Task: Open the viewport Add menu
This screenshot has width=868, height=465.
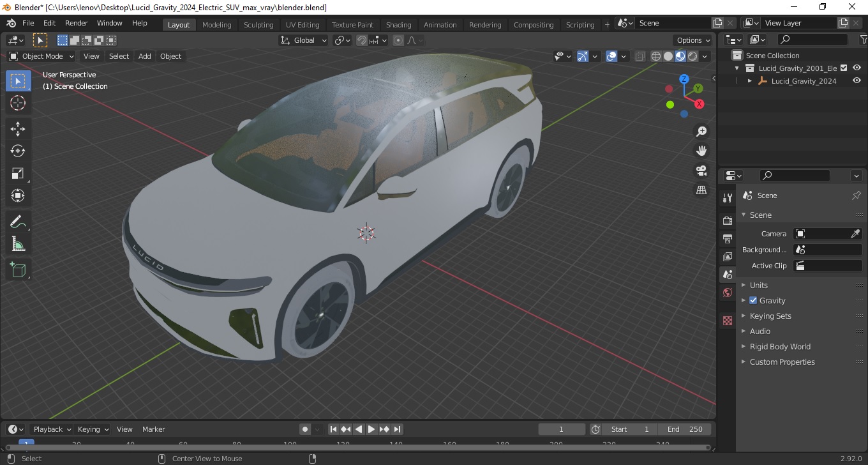Action: 145,56
